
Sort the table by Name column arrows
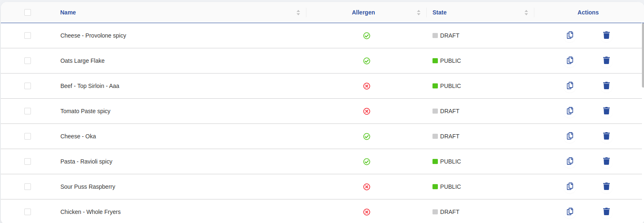(298, 12)
